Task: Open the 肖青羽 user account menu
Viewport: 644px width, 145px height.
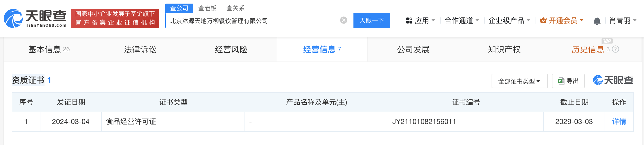Action: click(x=623, y=20)
